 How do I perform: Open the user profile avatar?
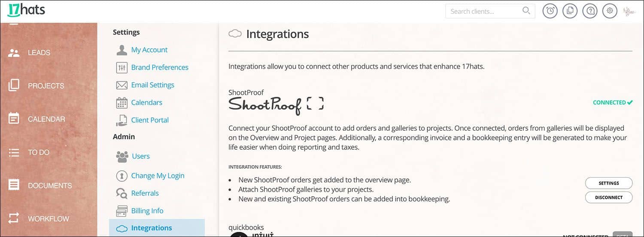[x=629, y=12]
